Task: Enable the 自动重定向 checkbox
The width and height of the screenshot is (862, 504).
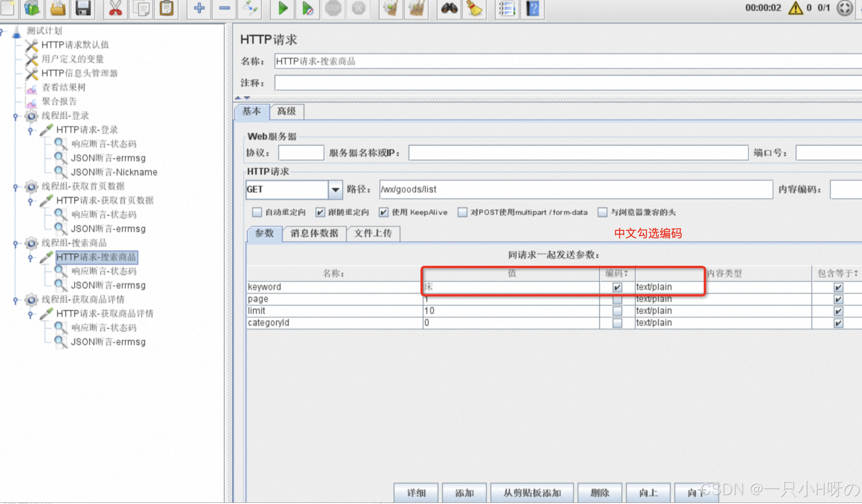Action: (257, 212)
